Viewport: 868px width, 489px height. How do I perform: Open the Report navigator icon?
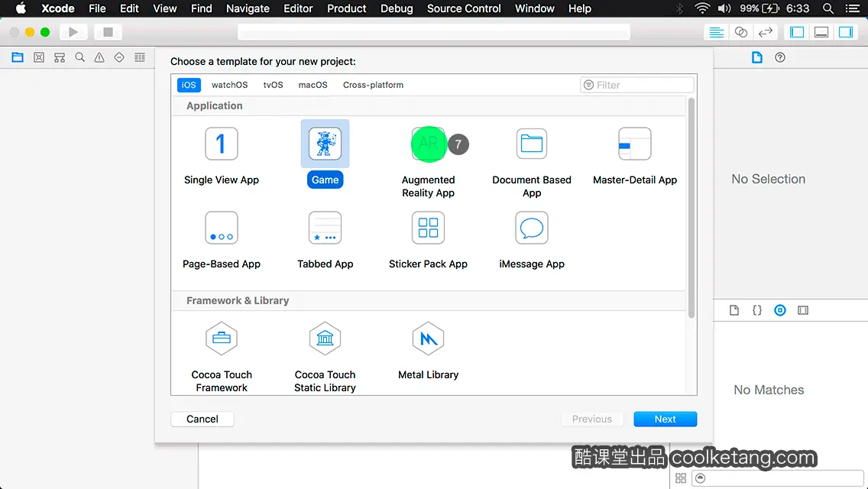(x=140, y=57)
